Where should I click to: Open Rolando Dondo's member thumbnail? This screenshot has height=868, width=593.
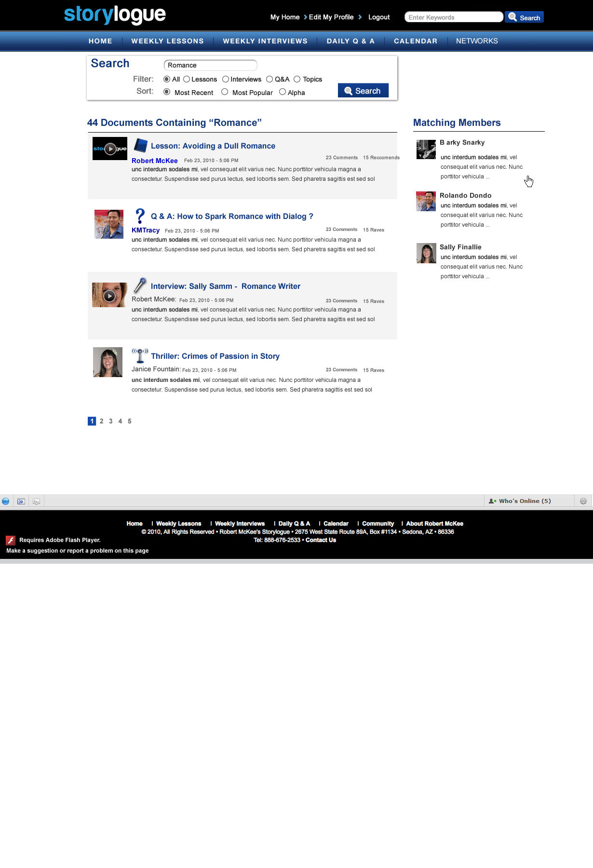(x=426, y=202)
